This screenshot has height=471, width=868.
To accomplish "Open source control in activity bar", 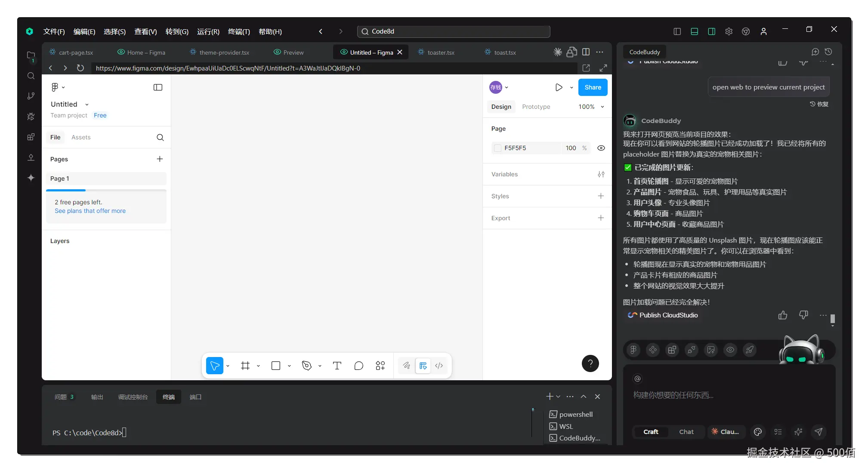I will [31, 96].
